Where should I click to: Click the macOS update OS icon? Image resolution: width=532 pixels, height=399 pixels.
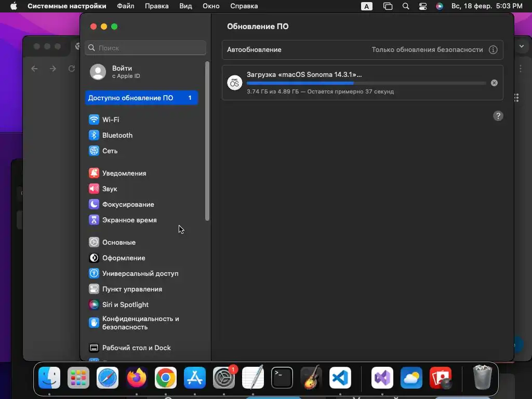pyautogui.click(x=234, y=83)
